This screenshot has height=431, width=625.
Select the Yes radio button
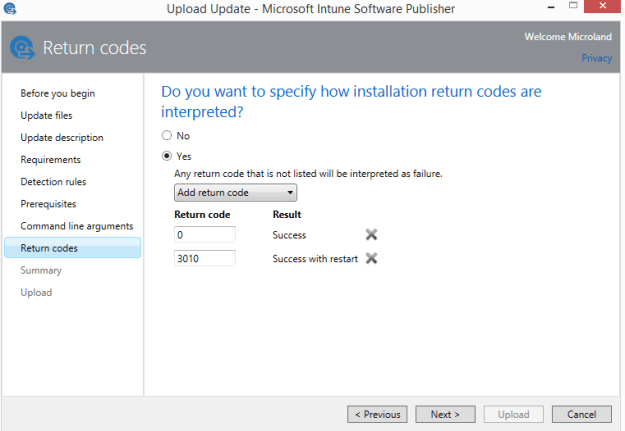tap(167, 156)
